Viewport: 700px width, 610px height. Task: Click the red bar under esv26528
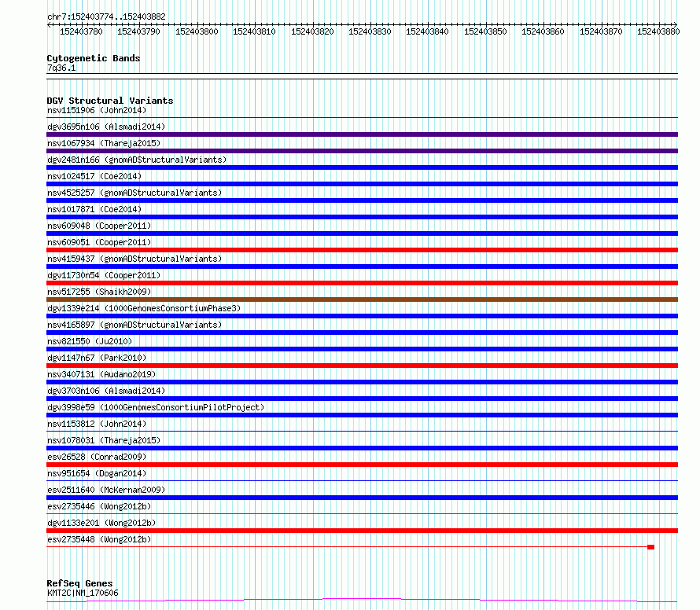[362, 465]
